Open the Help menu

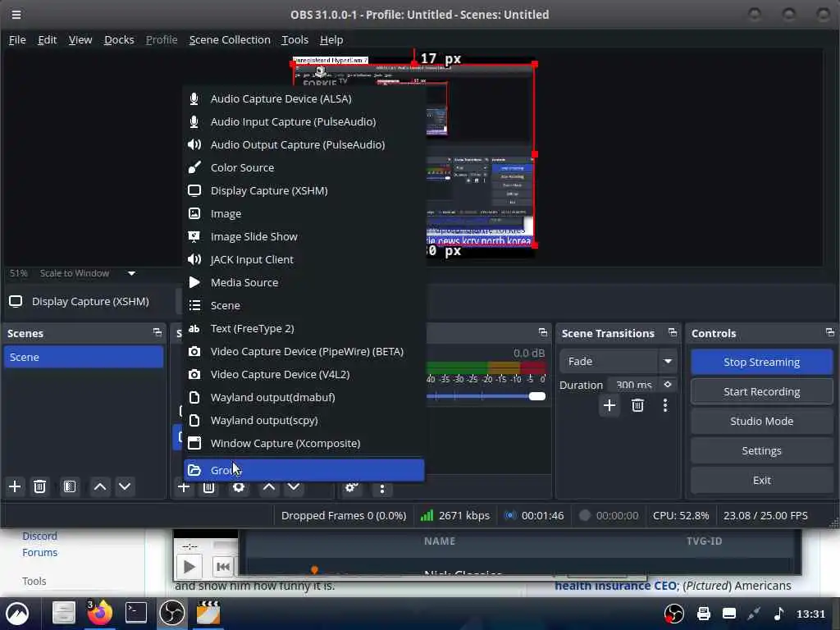tap(331, 39)
